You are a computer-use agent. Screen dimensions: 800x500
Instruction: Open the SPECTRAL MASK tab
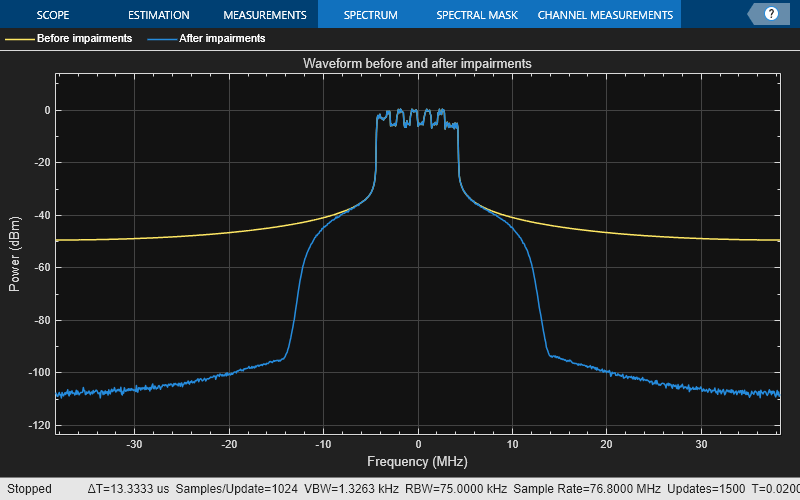(477, 15)
